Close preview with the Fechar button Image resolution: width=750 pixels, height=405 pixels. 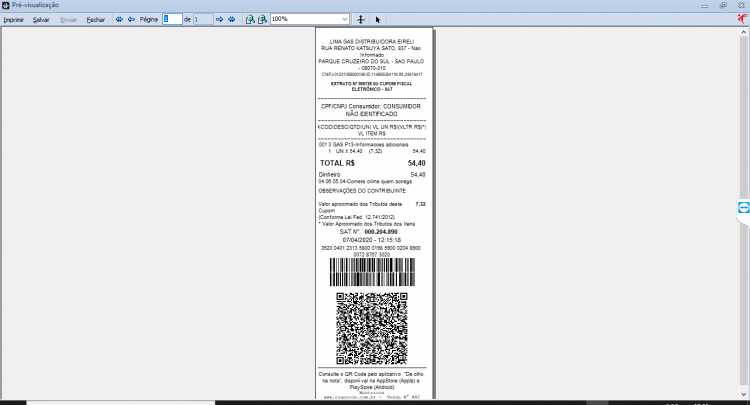pyautogui.click(x=96, y=20)
